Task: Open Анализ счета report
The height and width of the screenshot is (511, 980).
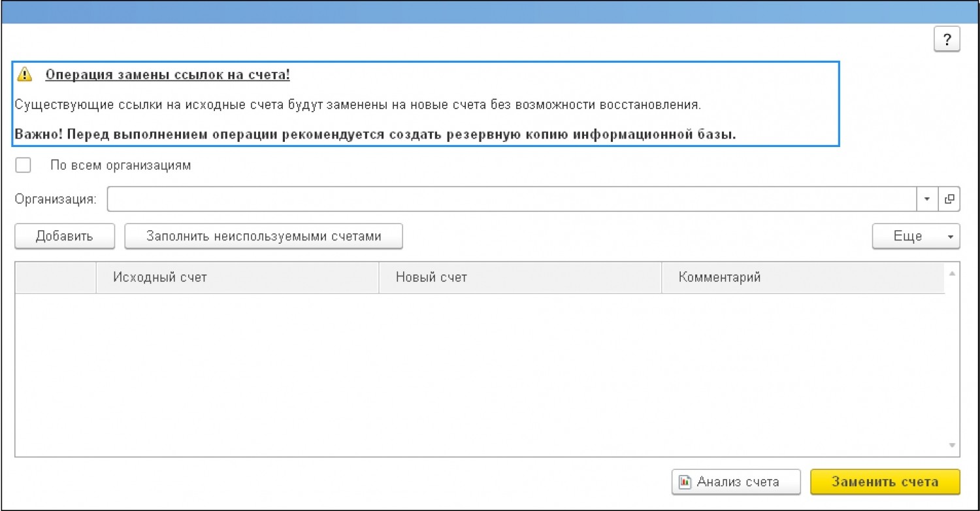Action: click(736, 482)
